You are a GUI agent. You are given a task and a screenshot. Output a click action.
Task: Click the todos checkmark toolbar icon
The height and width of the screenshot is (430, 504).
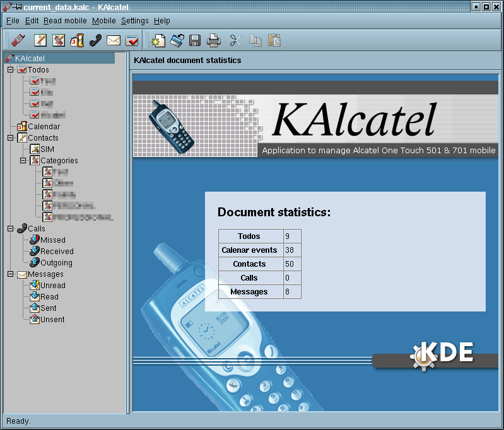132,40
